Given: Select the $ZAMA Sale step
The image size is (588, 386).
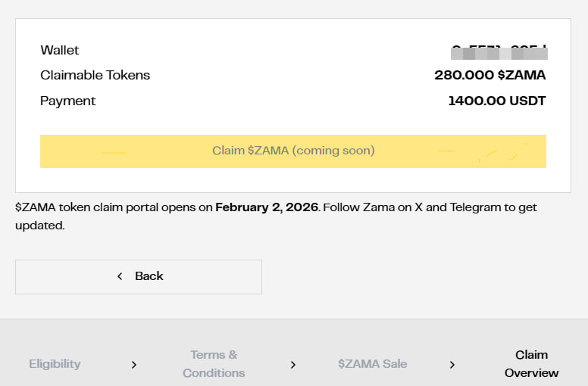Looking at the screenshot, I should [373, 364].
